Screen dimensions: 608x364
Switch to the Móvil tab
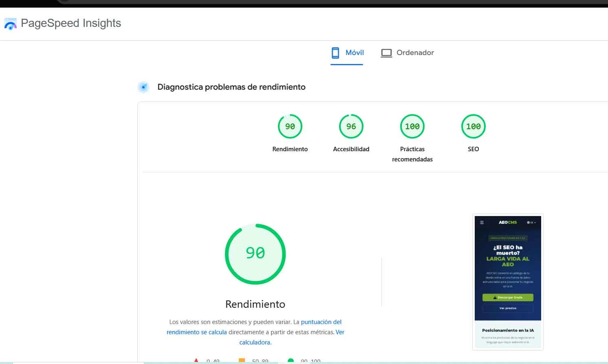pyautogui.click(x=347, y=53)
